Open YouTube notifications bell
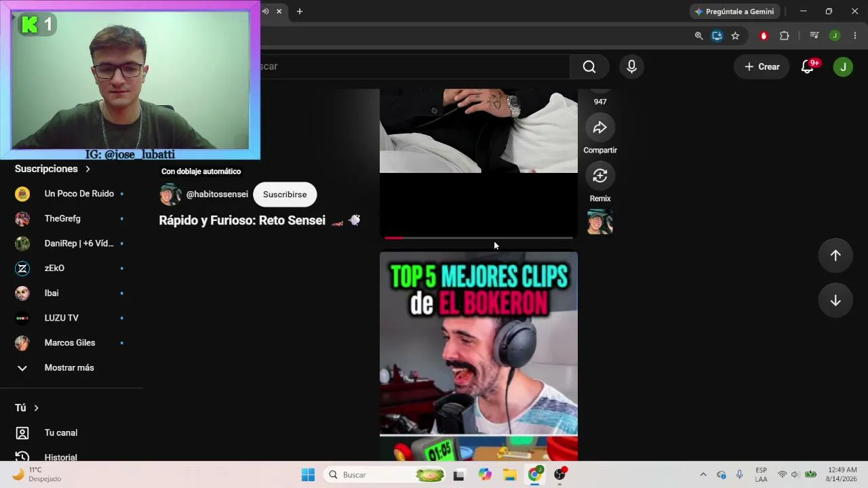This screenshot has height=488, width=868. click(x=808, y=66)
